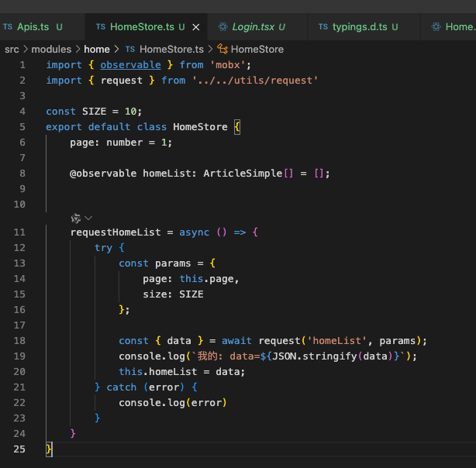Viewport: 476px width, 468px height.
Task: Click the class symbol icon in breadcrumb
Action: tap(222, 49)
